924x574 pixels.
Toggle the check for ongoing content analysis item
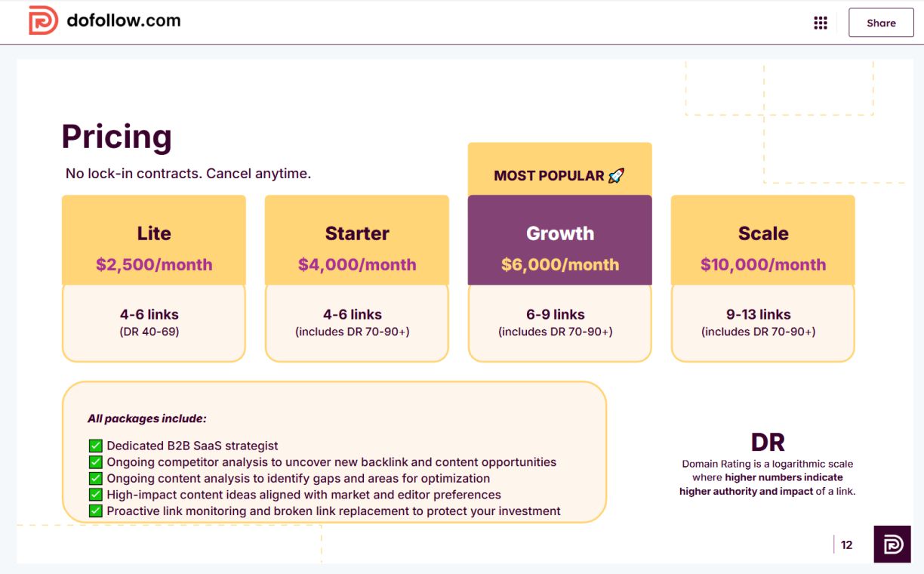pos(95,478)
